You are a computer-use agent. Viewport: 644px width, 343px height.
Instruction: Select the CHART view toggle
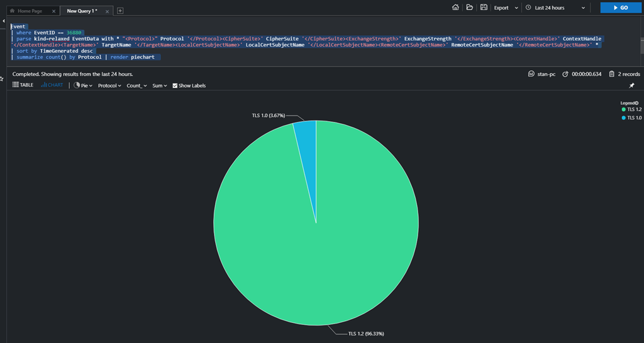[x=52, y=85]
